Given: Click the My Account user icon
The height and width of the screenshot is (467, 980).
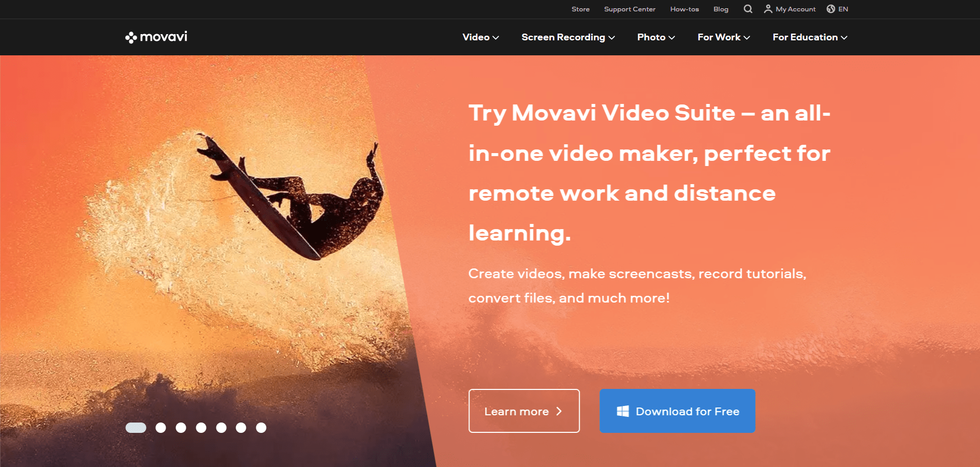Looking at the screenshot, I should click(768, 9).
